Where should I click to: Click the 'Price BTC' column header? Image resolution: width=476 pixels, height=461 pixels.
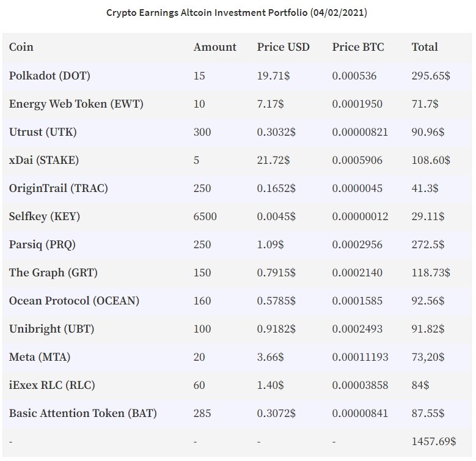click(358, 46)
